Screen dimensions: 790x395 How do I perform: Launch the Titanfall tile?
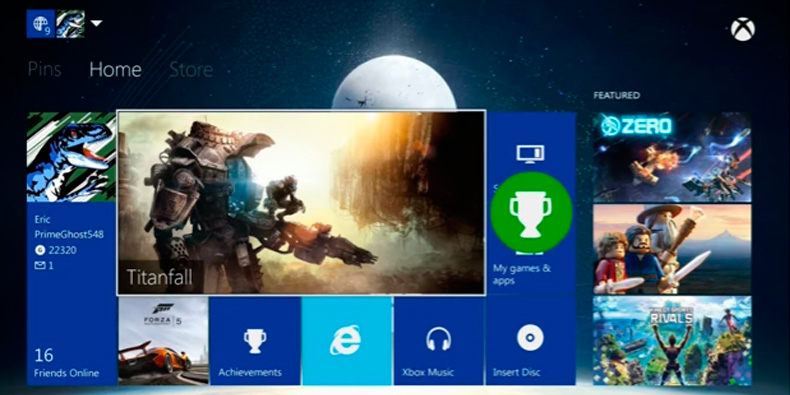point(301,203)
